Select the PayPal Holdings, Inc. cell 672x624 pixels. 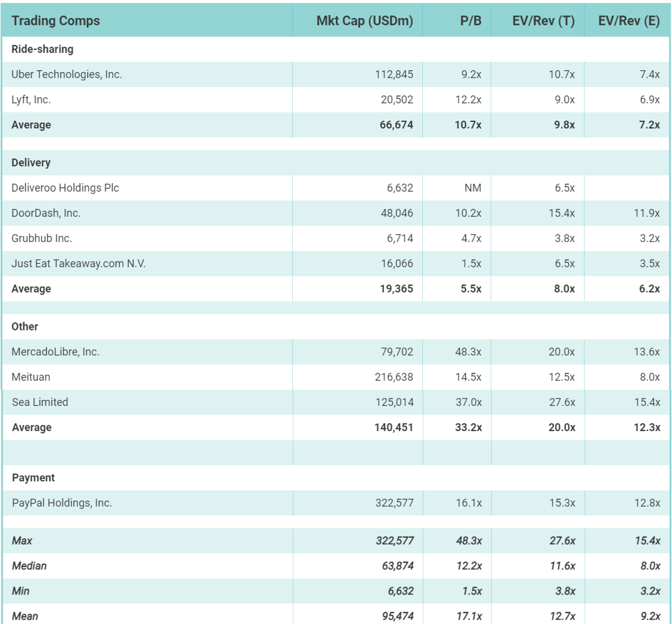pos(62,503)
